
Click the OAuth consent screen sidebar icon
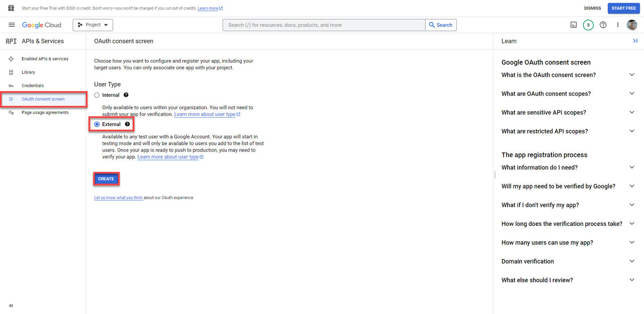pos(11,99)
